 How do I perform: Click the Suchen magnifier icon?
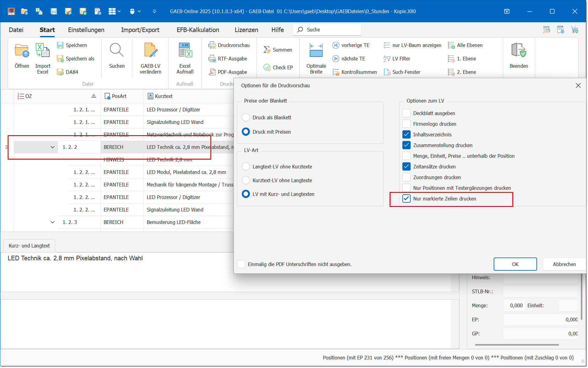(x=117, y=50)
